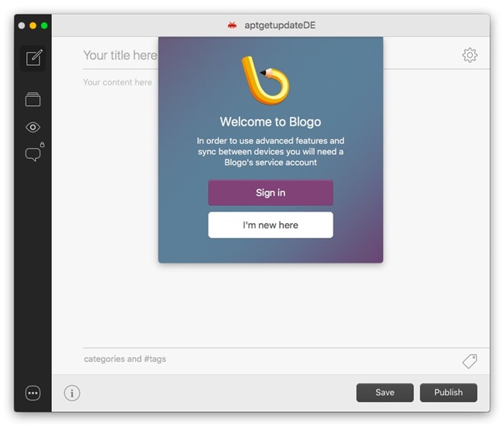Image resolution: width=504 pixels, height=426 pixels.
Task: Choose the "I'm new here" button
Action: 271,225
